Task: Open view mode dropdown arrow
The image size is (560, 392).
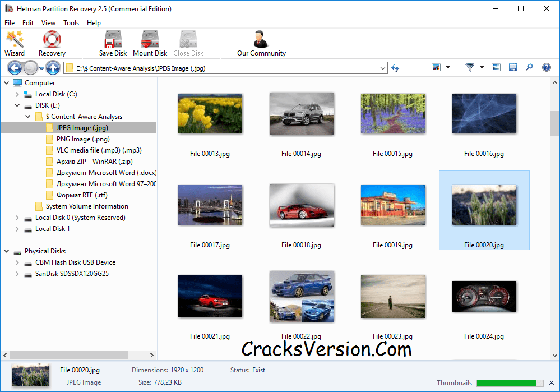Action: point(448,67)
